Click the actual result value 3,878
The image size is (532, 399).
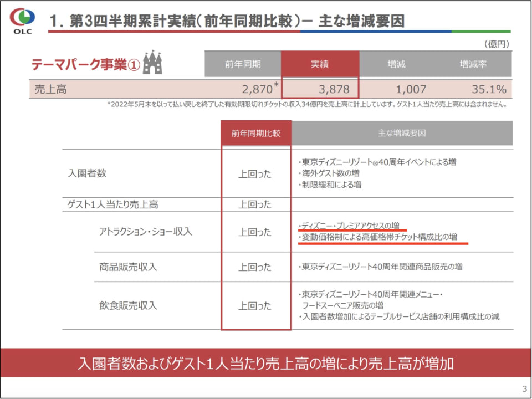(334, 89)
